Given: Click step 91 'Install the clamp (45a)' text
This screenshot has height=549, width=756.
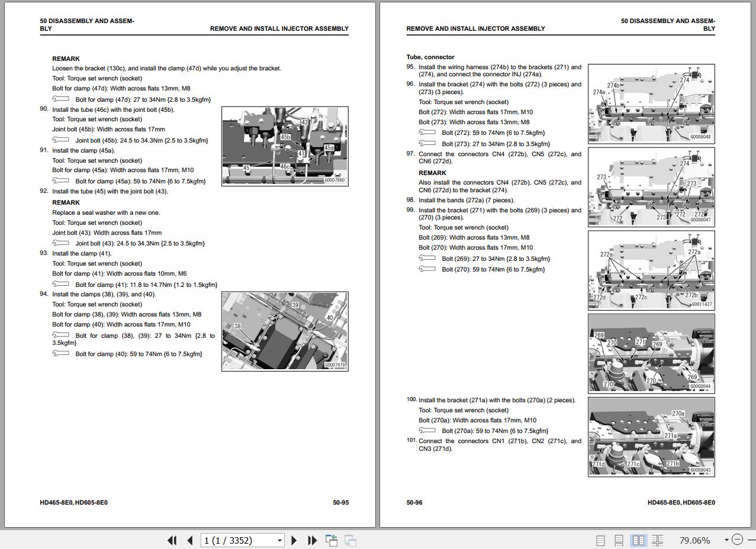Looking at the screenshot, I should tap(83, 150).
